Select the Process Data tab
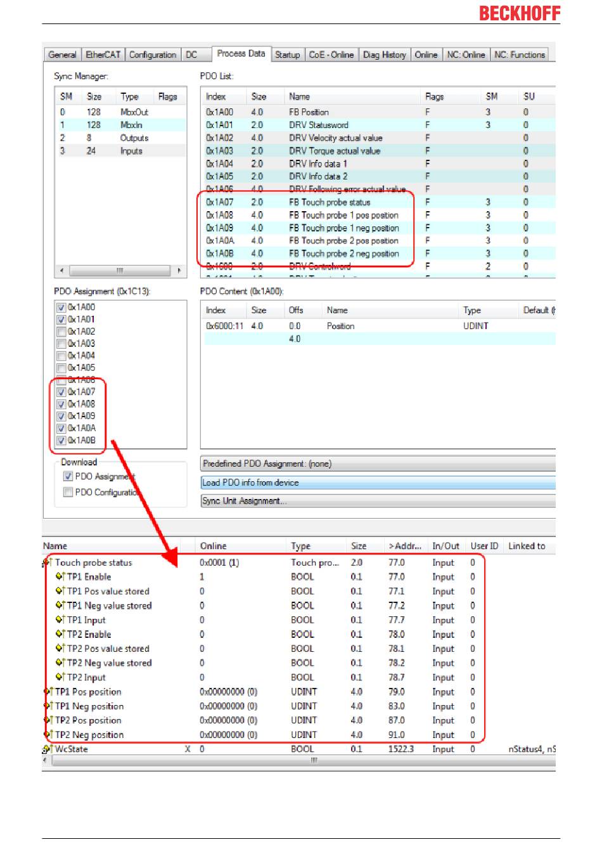This screenshot has width=602, height=868. [241, 53]
